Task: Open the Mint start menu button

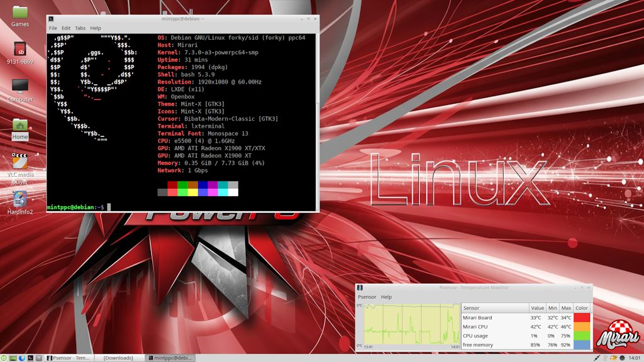Action: click(x=4, y=358)
